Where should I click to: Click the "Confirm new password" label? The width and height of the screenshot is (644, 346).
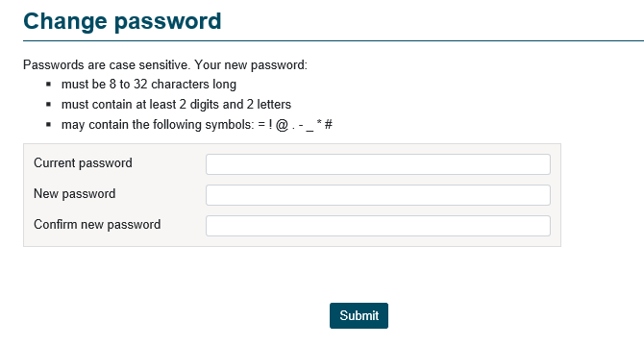coord(97,225)
